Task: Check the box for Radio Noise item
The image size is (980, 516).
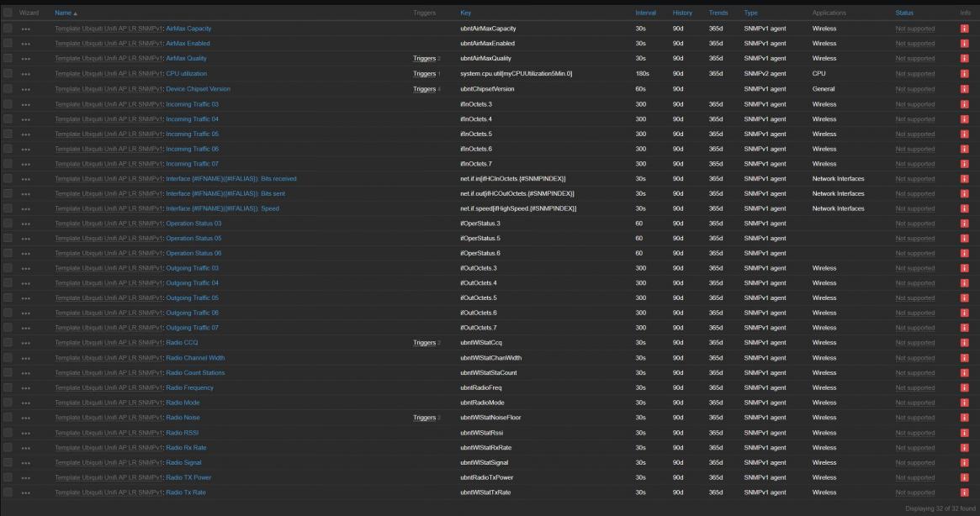Action: click(8, 418)
